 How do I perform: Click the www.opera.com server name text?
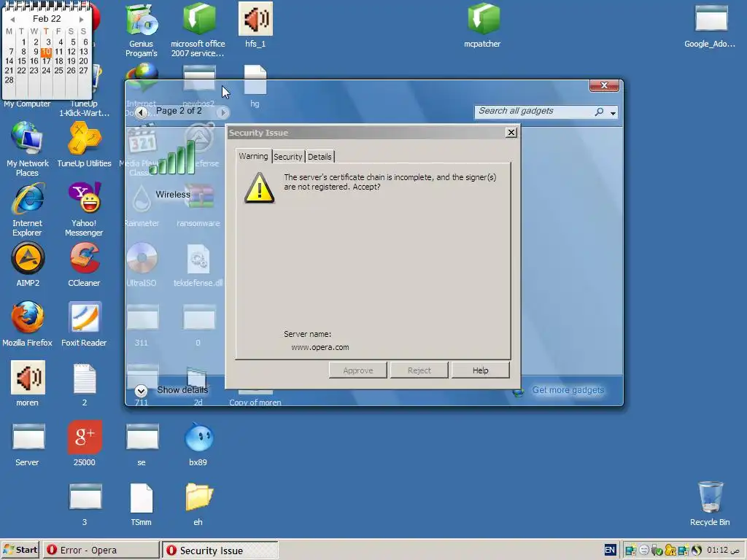pos(320,347)
